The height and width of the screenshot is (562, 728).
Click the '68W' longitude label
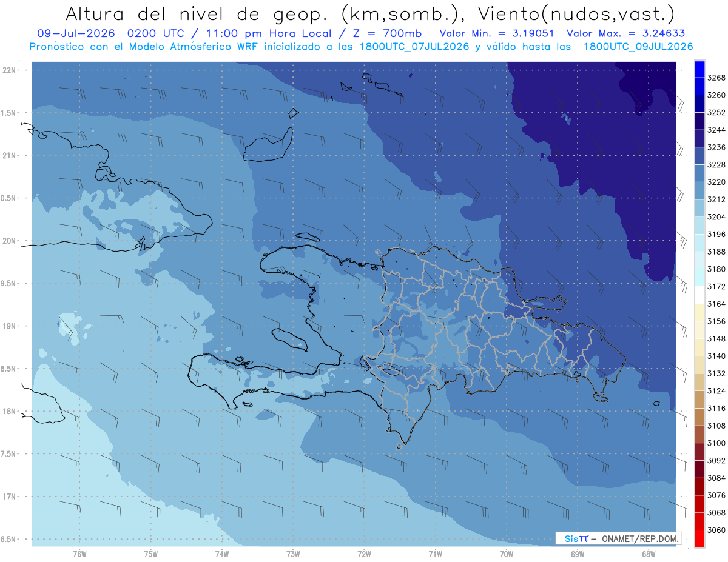649,554
